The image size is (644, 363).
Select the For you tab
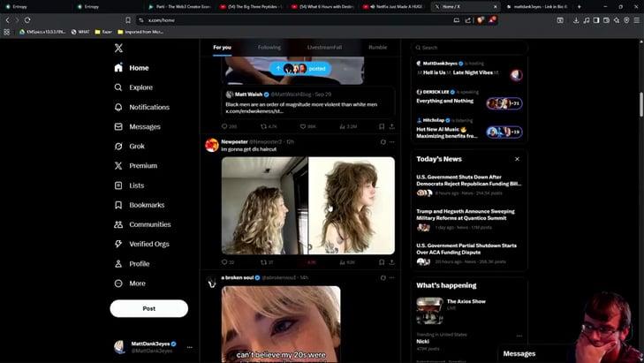pos(223,48)
